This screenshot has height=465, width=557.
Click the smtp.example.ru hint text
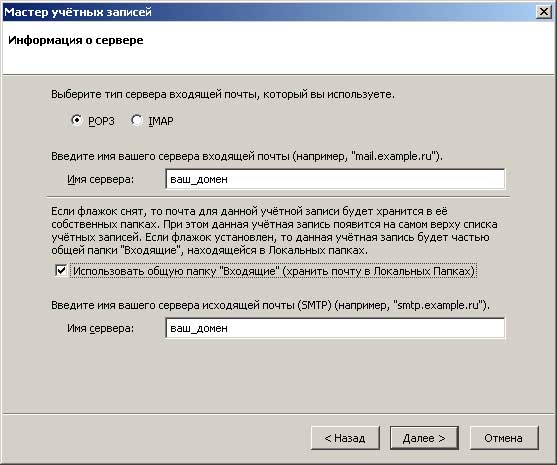coord(439,305)
